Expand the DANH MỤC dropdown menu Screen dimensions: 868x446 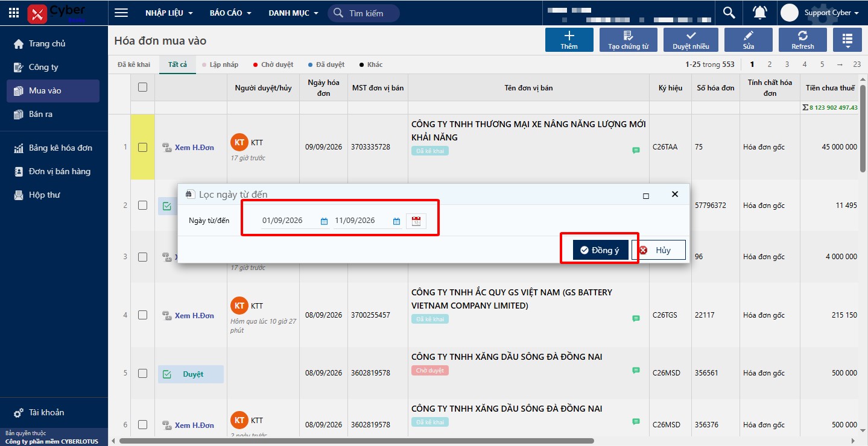[x=294, y=13]
